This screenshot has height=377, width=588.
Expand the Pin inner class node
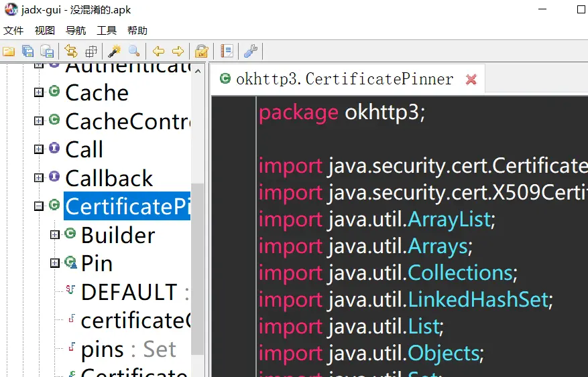(55, 263)
